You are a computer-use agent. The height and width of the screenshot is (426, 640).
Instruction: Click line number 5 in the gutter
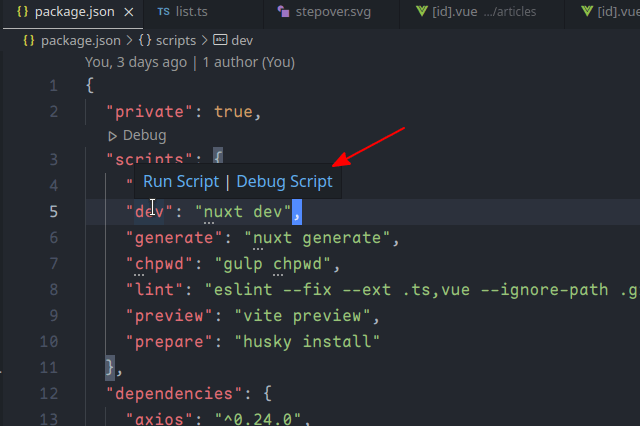[53, 212]
